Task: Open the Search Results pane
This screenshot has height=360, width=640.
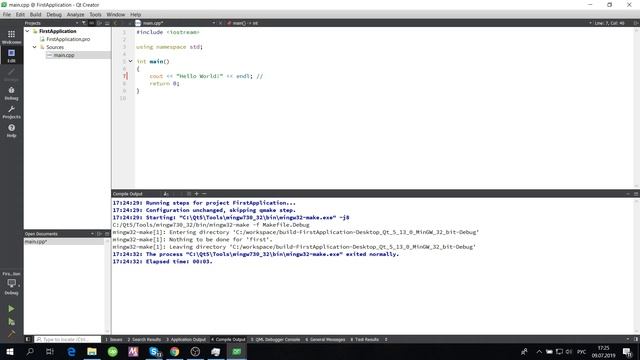Action: [x=144, y=339]
